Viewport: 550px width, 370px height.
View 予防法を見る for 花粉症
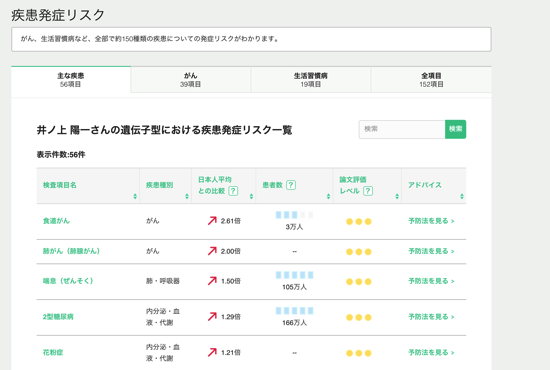431,352
